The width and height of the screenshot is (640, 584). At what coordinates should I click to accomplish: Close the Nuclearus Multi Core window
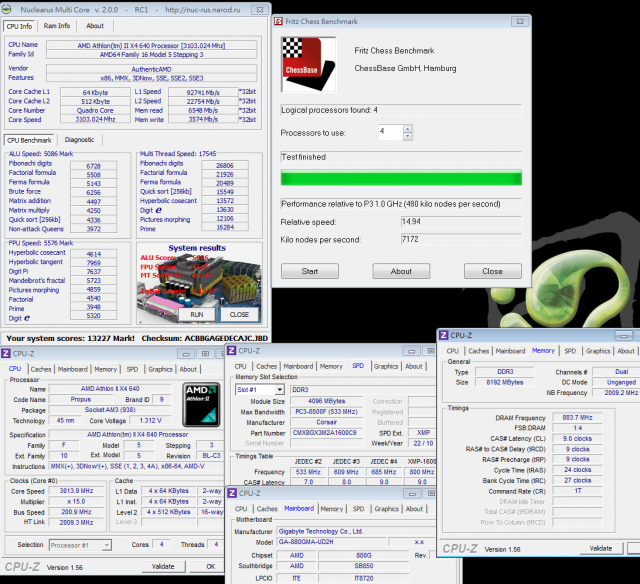[x=260, y=9]
